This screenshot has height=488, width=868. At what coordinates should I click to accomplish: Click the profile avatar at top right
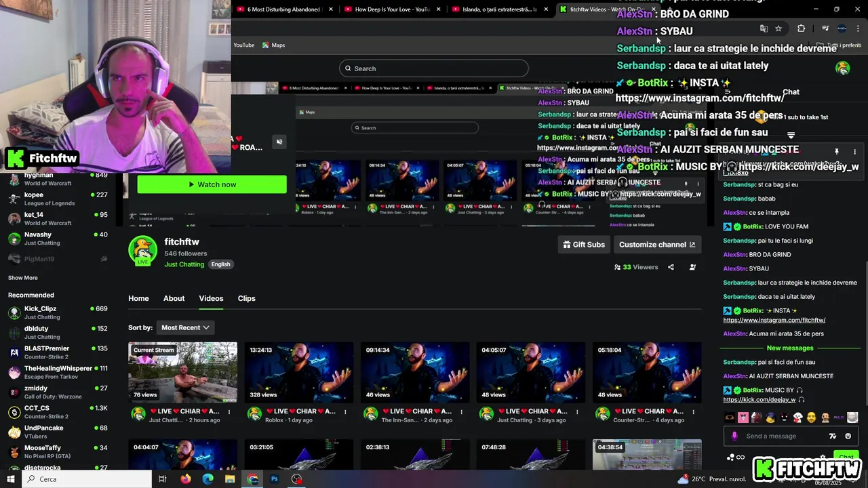[x=842, y=68]
